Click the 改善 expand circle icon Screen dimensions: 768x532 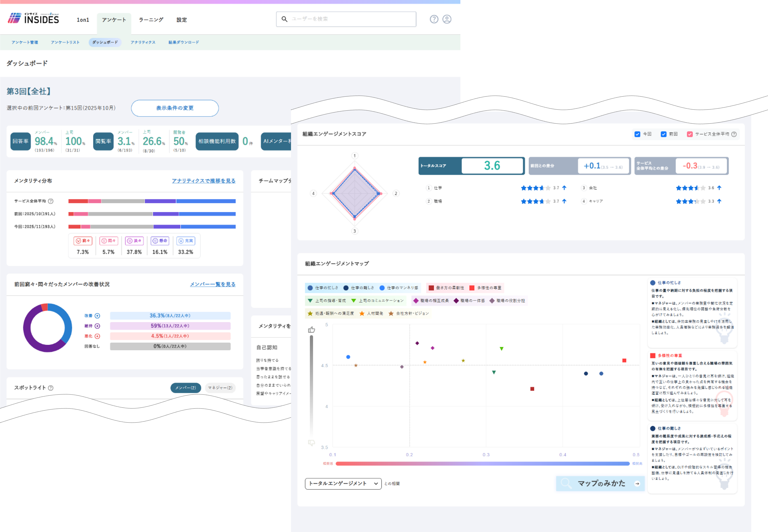97,316
